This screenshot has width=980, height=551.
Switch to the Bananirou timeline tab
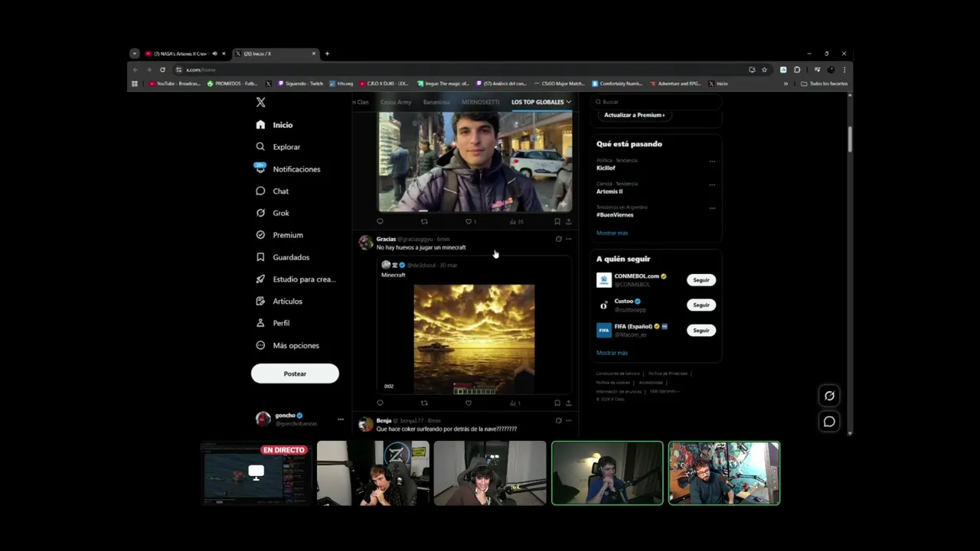(x=436, y=102)
